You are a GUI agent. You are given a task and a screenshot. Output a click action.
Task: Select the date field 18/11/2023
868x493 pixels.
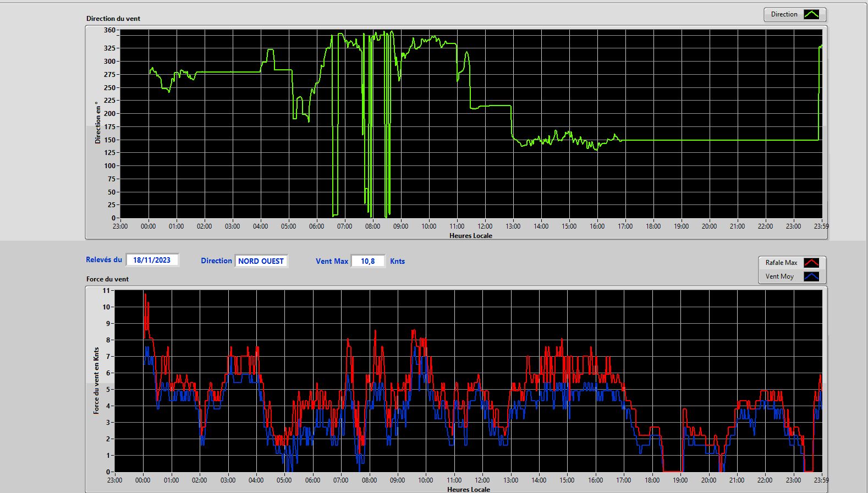(x=152, y=260)
